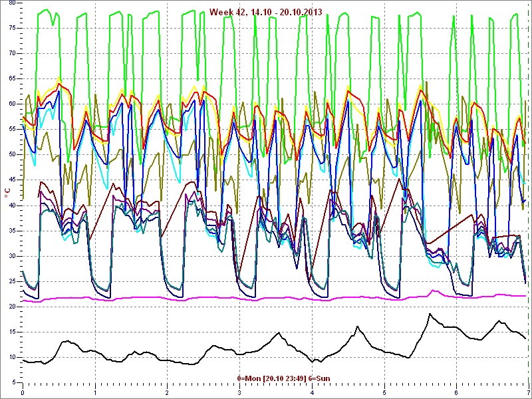Click the x-axis day label 3
The width and height of the screenshot is (532, 399).
click(239, 393)
